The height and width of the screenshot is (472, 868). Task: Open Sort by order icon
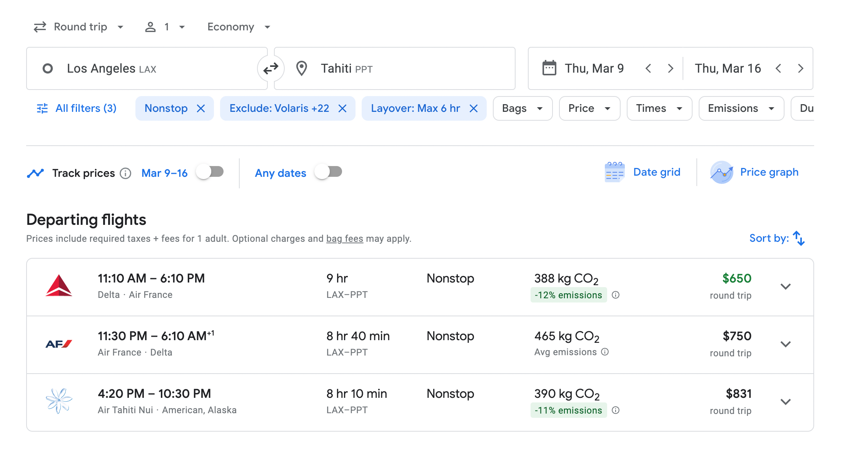[799, 238]
